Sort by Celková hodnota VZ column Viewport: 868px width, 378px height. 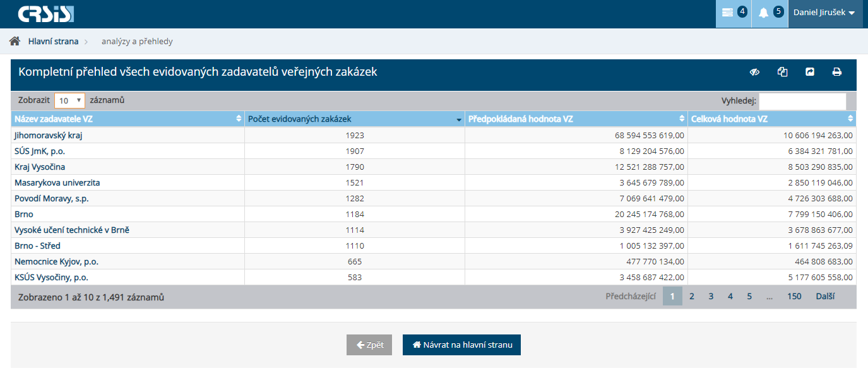771,119
